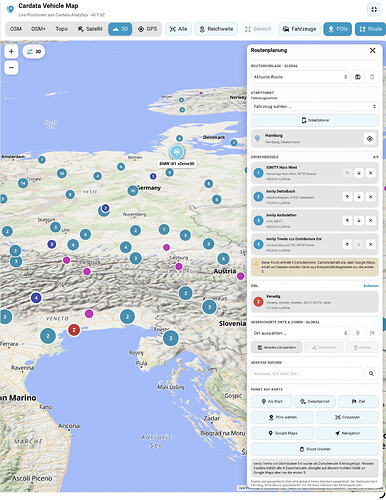Toggle the Reichweite range display
386x500 pixels.
pyautogui.click(x=216, y=29)
